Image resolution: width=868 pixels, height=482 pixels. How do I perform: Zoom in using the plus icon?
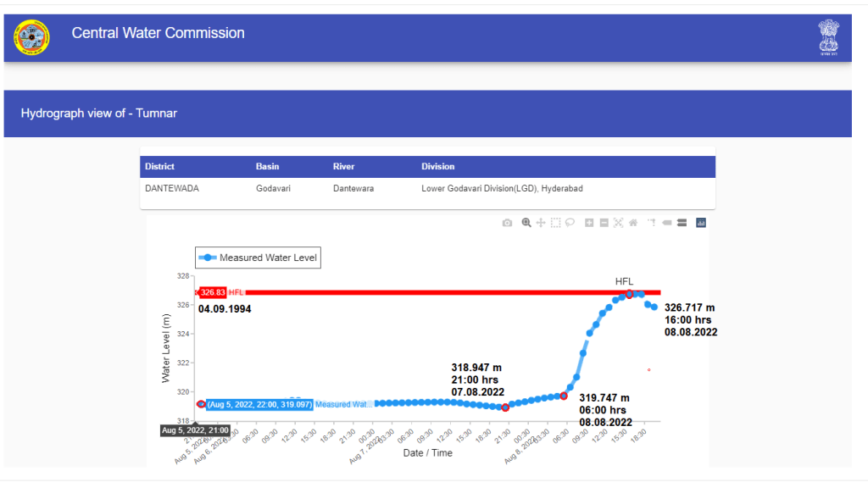pyautogui.click(x=589, y=223)
